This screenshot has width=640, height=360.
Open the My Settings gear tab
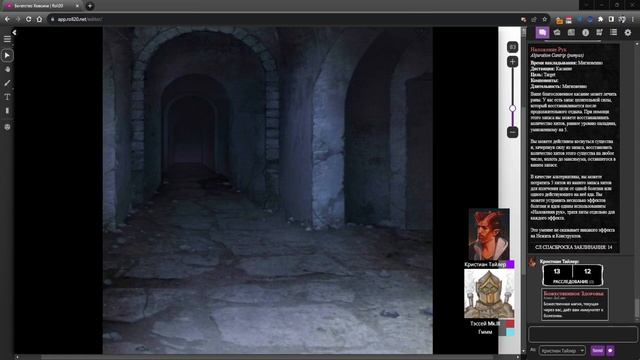click(x=628, y=32)
